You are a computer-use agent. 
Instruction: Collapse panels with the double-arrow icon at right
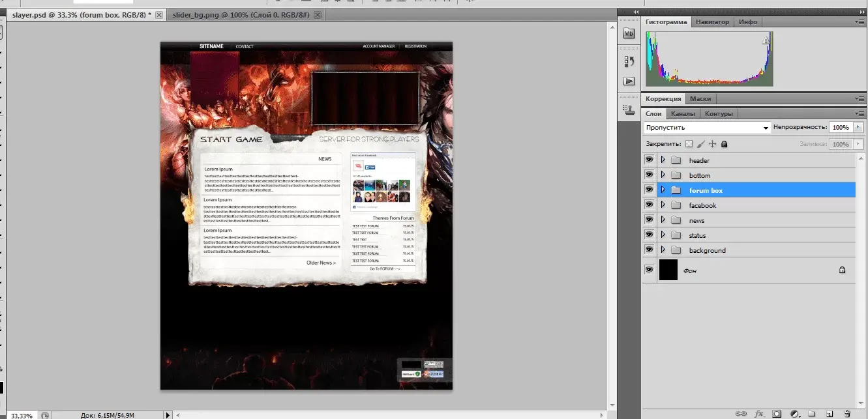pyautogui.click(x=861, y=12)
